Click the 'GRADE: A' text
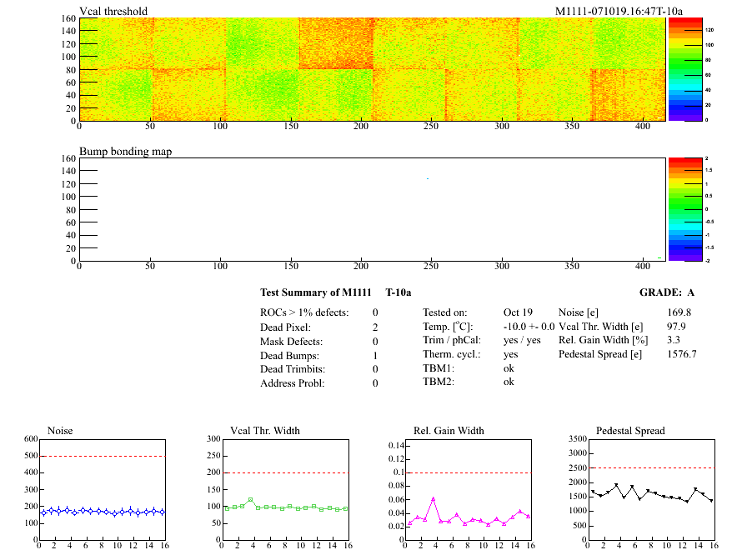The image size is (747, 560). click(666, 292)
